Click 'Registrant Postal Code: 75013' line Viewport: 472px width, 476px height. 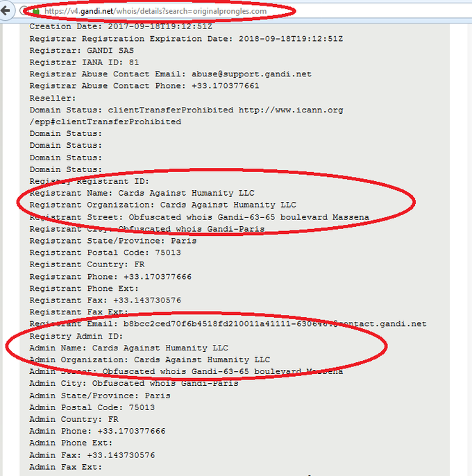pyautogui.click(x=105, y=253)
